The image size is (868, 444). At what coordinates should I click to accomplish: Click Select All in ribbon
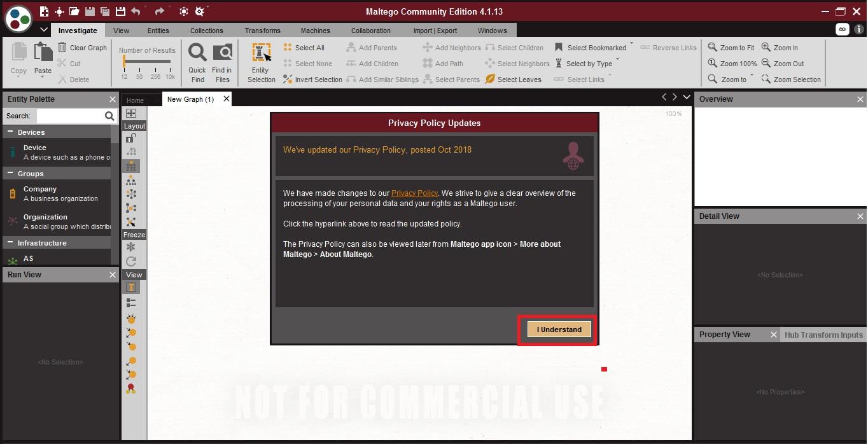coord(304,48)
